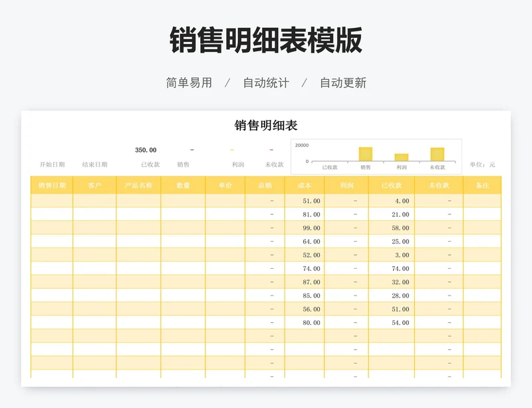Viewport: 532px width, 408px height.
Task: Select the 85.00 cost cell
Action: (x=305, y=296)
